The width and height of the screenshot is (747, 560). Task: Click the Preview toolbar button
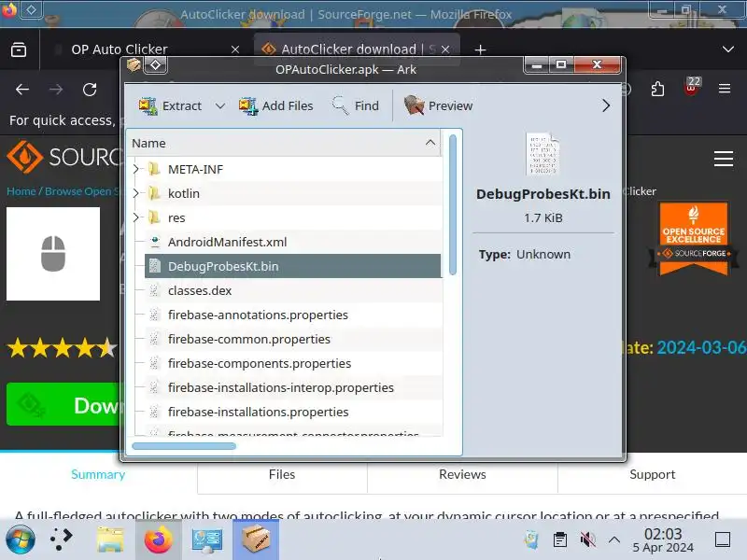[x=438, y=105]
